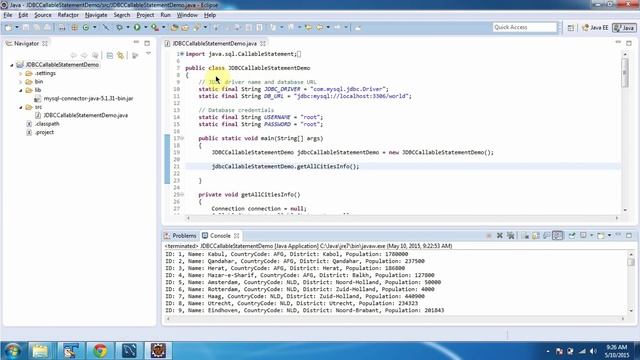Close the JDBCCallableStatementDemo.java editor tab

[263, 43]
